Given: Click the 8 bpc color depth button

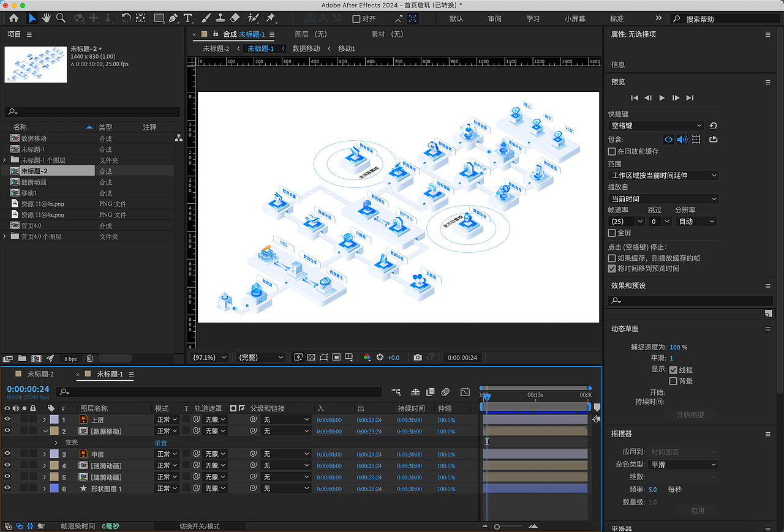Looking at the screenshot, I should click(x=70, y=359).
